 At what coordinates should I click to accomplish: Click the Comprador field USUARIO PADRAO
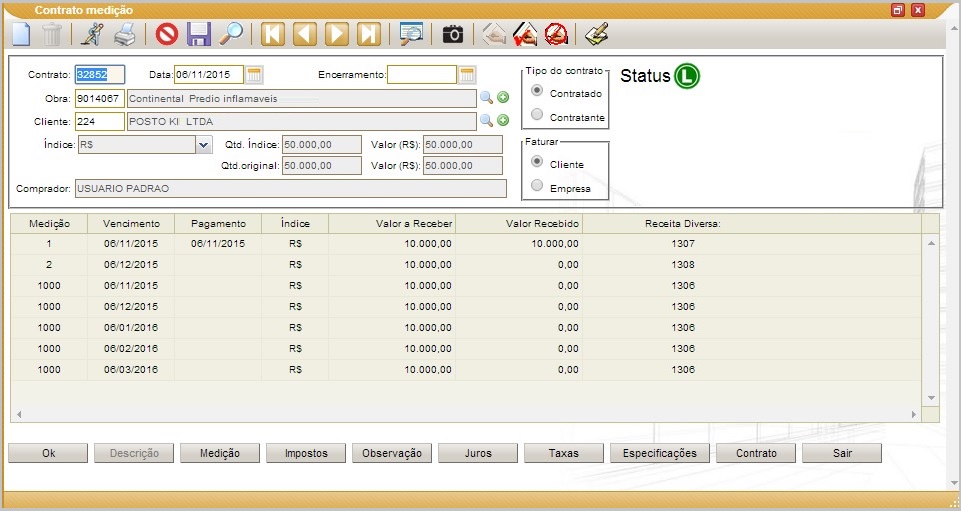click(x=291, y=189)
